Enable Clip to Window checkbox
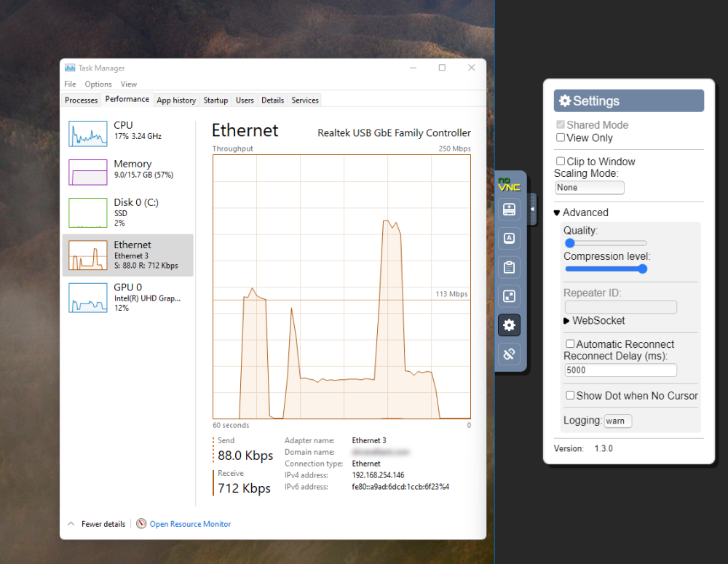728x564 pixels. (561, 161)
